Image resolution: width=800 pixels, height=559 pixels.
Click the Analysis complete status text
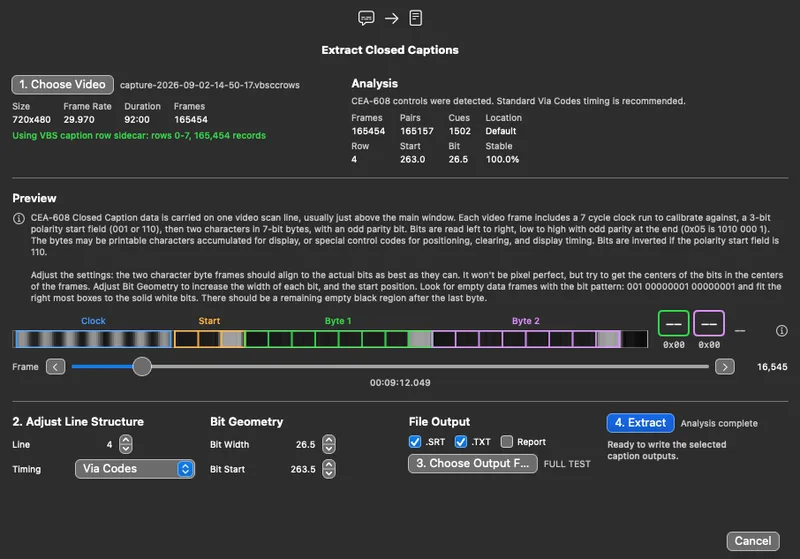coord(719,423)
